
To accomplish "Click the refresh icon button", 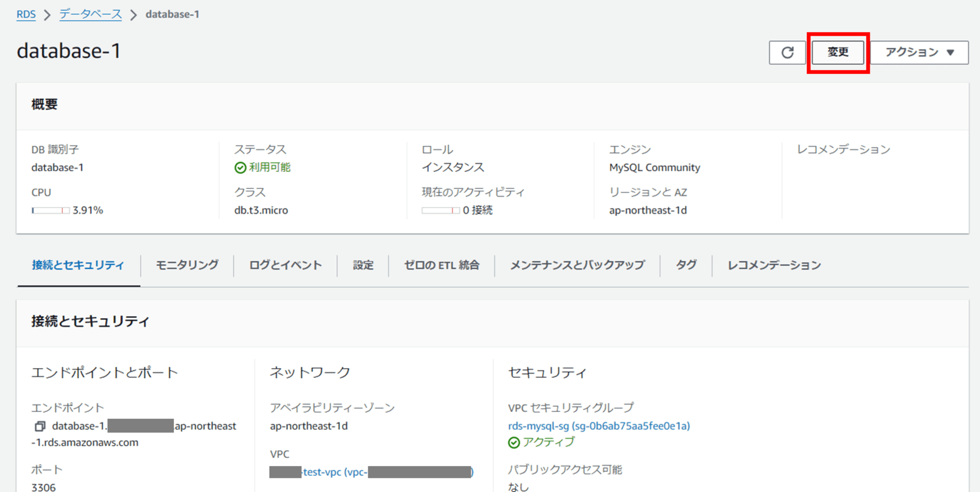I will (x=787, y=52).
